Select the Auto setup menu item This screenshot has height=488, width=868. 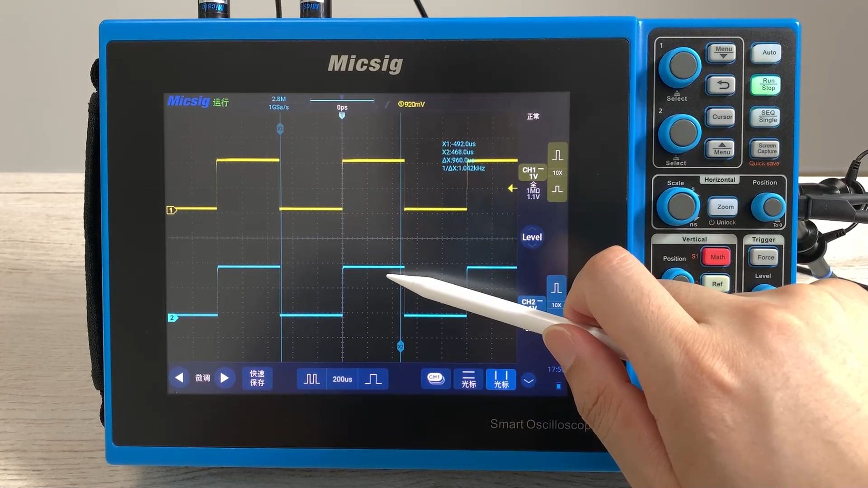coord(769,53)
